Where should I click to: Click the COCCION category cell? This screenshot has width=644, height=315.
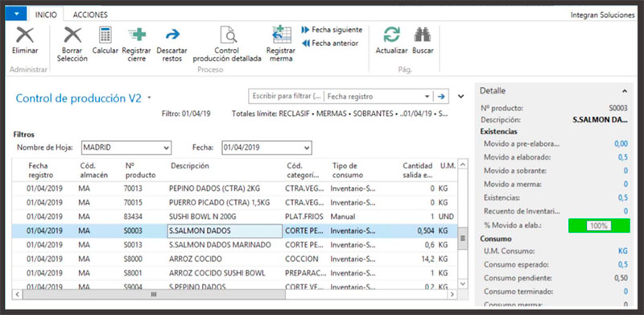pos(301,259)
